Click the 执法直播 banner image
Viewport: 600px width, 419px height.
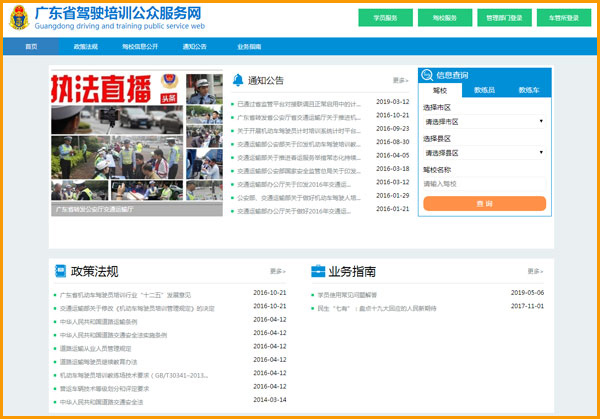click(136, 141)
